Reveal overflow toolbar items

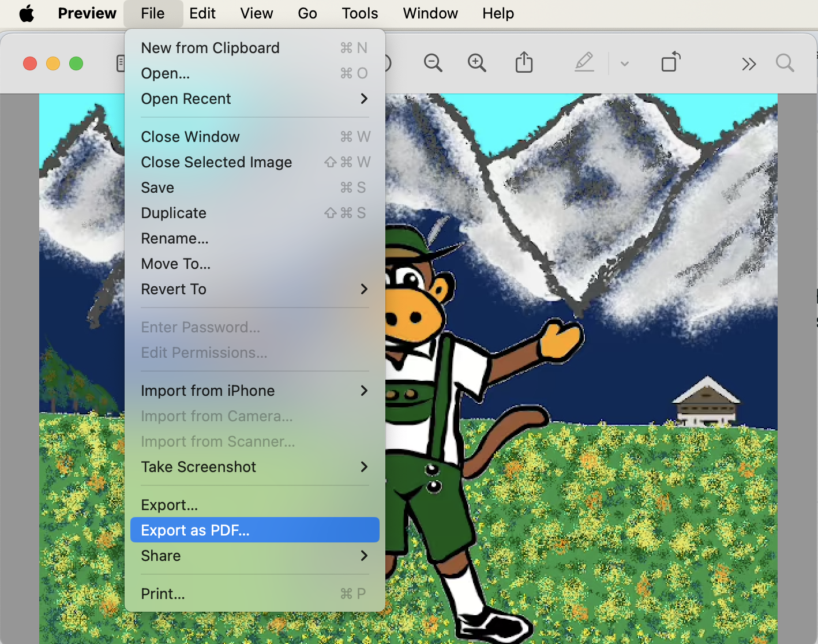coord(748,63)
